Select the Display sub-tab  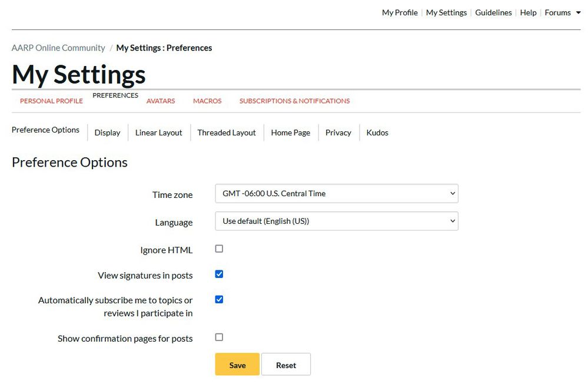pyautogui.click(x=107, y=133)
